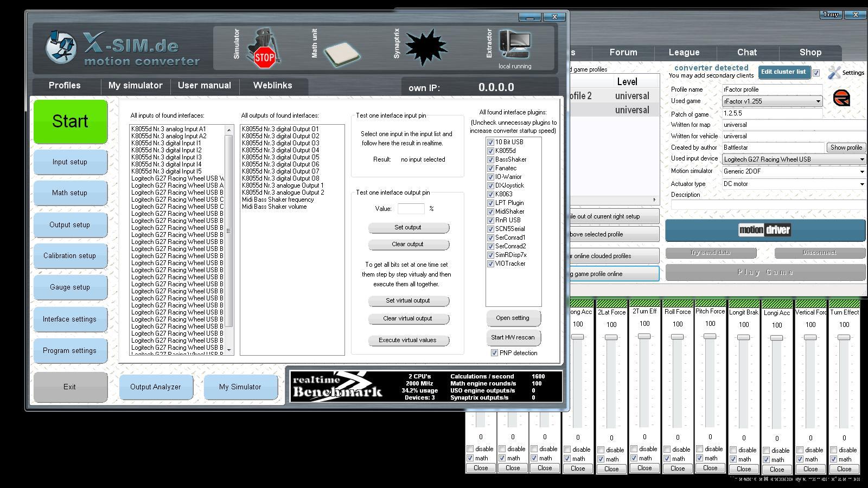This screenshot has height=488, width=868.
Task: Toggle checkbox next to Edit cluster list
Action: coord(816,73)
